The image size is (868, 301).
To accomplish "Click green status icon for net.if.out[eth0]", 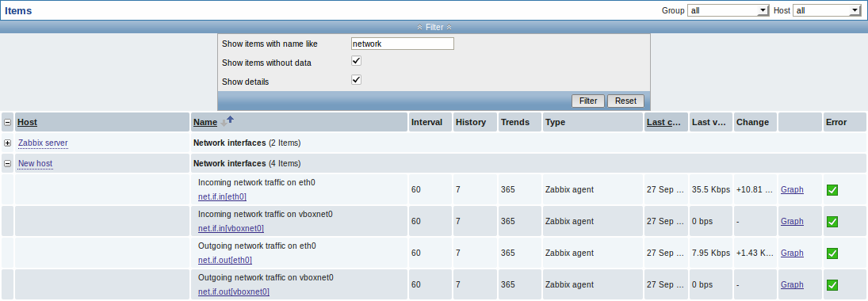I will pos(832,253).
